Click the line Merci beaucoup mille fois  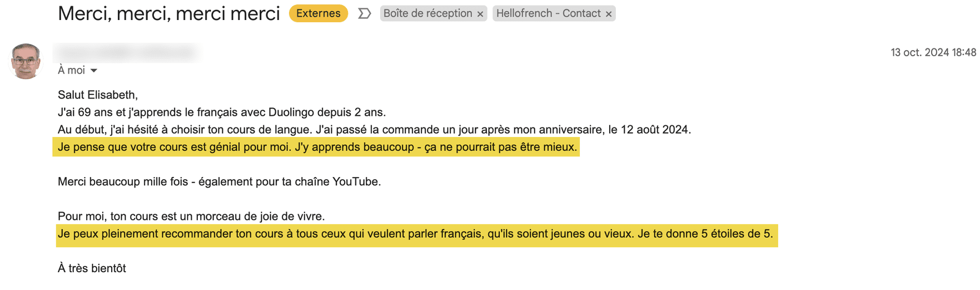(219, 181)
